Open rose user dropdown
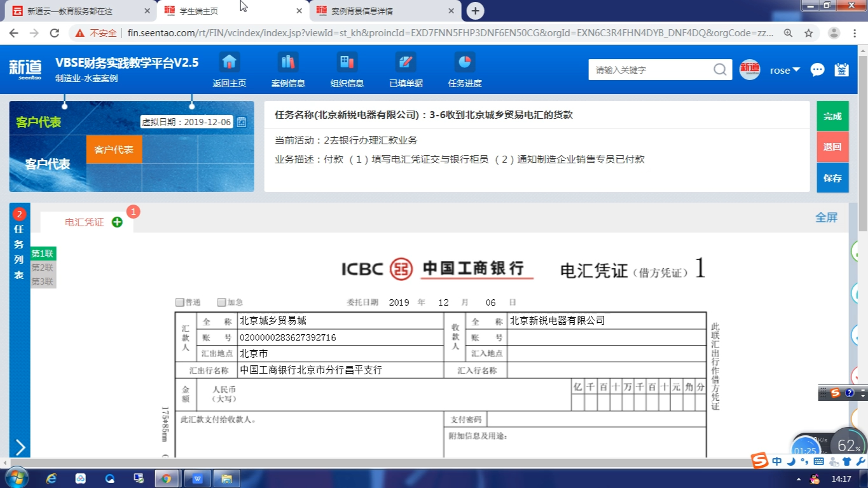The width and height of the screenshot is (868, 488). coord(785,70)
